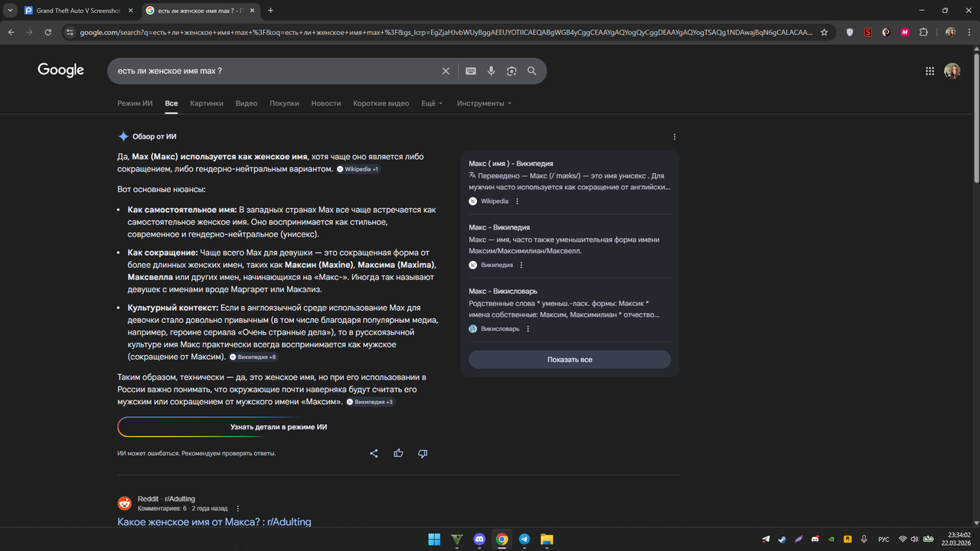The image size is (980, 551).
Task: Click the magnifier search submit icon
Action: pos(532,71)
